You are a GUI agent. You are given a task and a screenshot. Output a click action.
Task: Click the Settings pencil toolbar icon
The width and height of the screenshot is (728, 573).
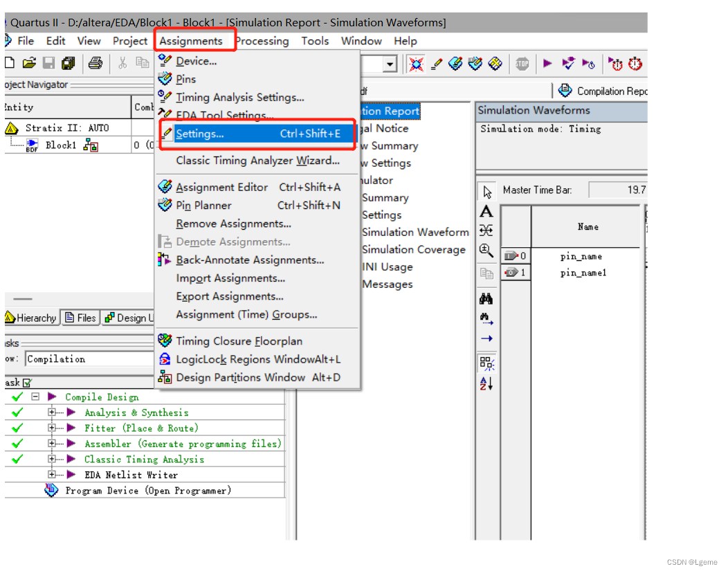click(x=436, y=64)
